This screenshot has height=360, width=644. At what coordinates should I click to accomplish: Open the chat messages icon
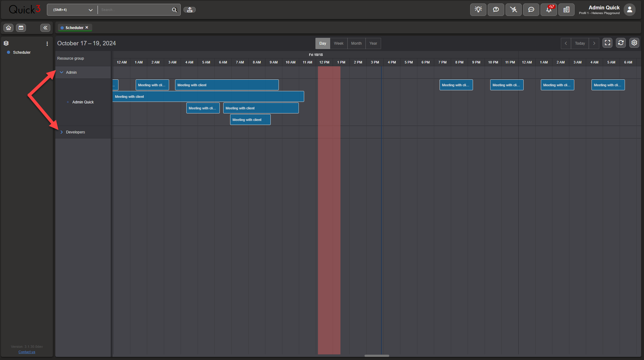pos(531,10)
